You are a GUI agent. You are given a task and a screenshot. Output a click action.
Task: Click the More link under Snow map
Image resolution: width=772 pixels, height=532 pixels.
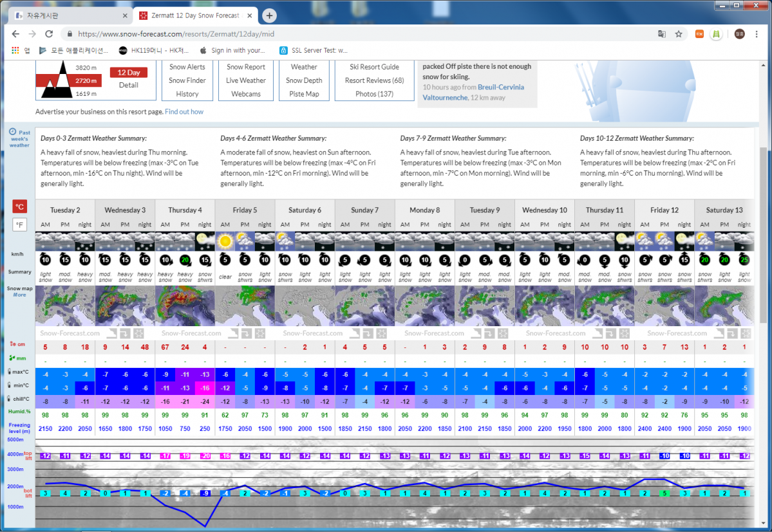pyautogui.click(x=19, y=295)
